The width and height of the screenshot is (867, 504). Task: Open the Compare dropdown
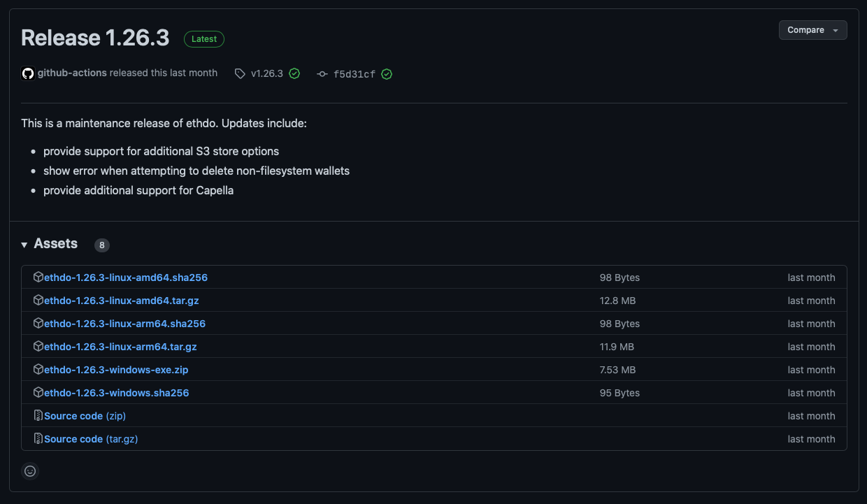[x=812, y=30]
